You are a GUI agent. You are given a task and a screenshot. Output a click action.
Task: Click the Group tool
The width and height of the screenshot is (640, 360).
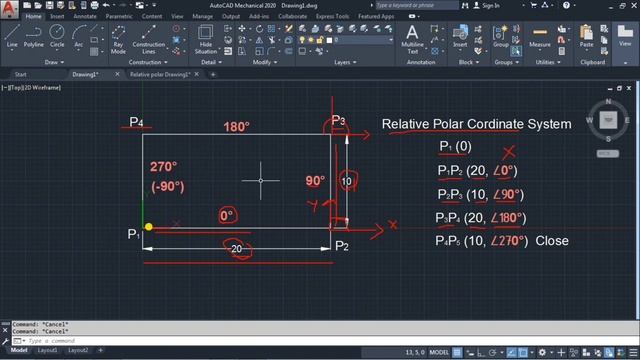click(x=500, y=36)
